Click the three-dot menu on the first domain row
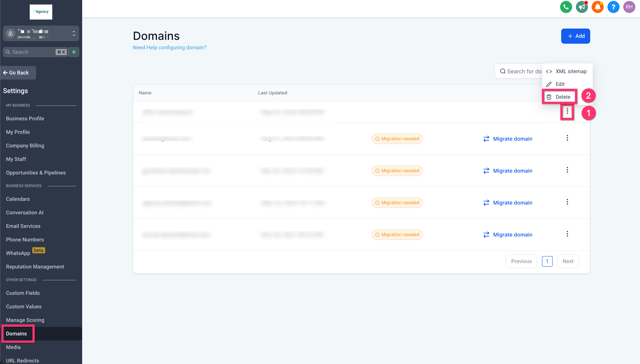 pyautogui.click(x=567, y=111)
